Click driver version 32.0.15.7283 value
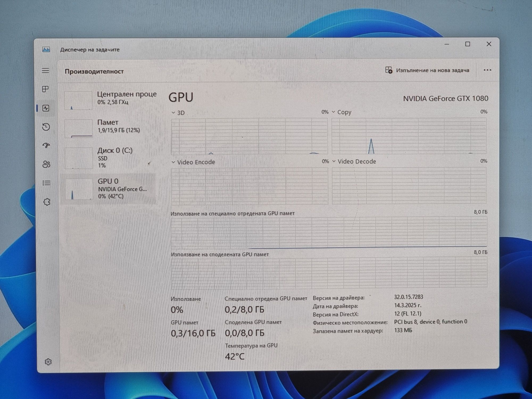The width and height of the screenshot is (532, 399). 409,297
